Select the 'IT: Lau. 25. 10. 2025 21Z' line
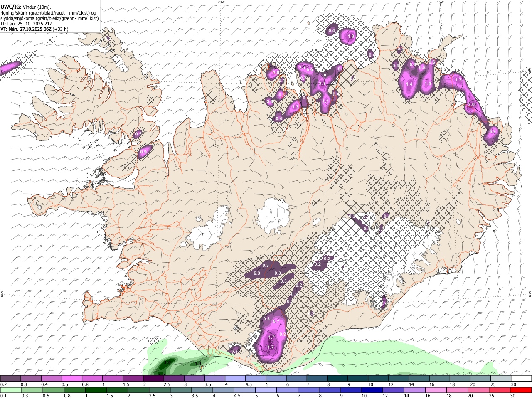Screen dimensions: 532x399 pyautogui.click(x=27, y=24)
